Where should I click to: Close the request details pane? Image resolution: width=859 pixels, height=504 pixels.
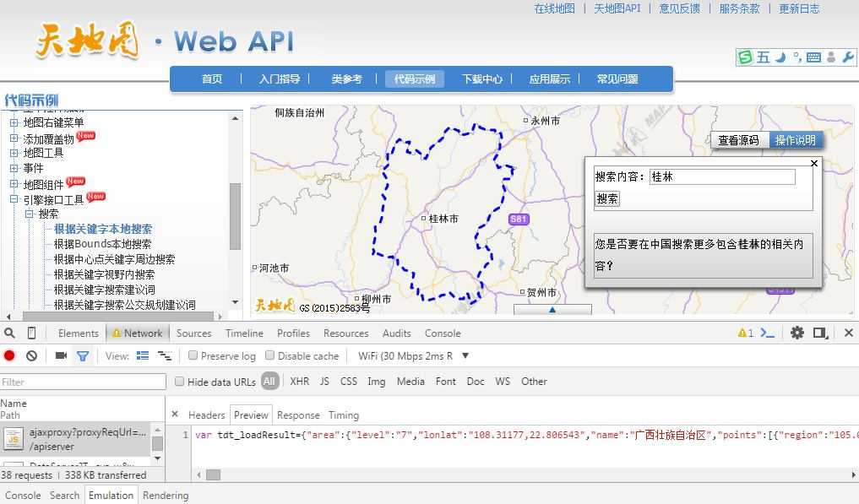click(x=175, y=415)
